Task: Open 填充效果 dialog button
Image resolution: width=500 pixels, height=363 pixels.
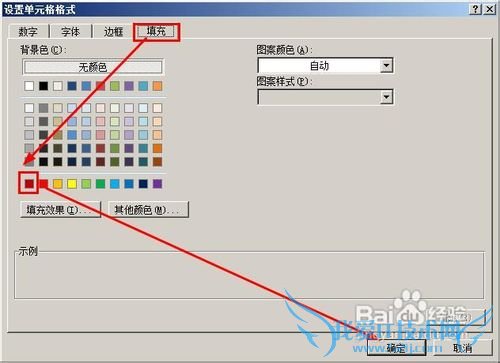Action: pyautogui.click(x=60, y=210)
